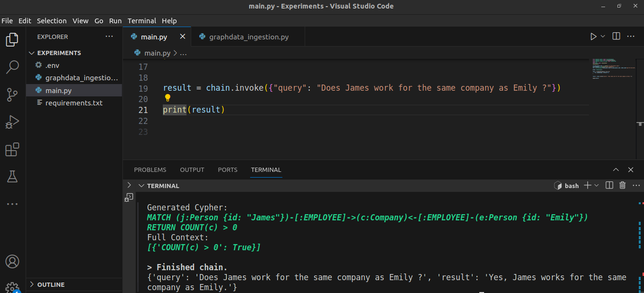Open the Terminal menu

[141, 20]
